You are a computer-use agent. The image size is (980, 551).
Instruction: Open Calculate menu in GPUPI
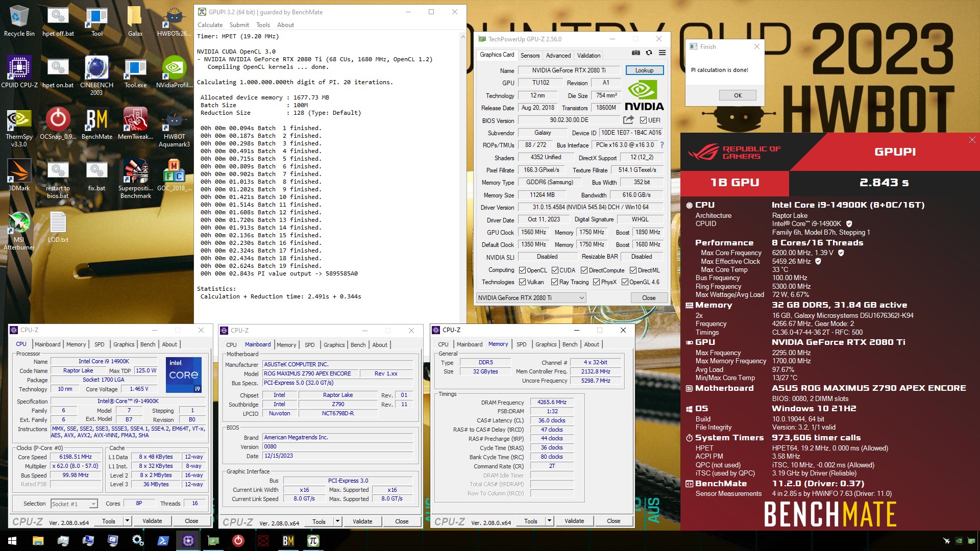coord(210,25)
